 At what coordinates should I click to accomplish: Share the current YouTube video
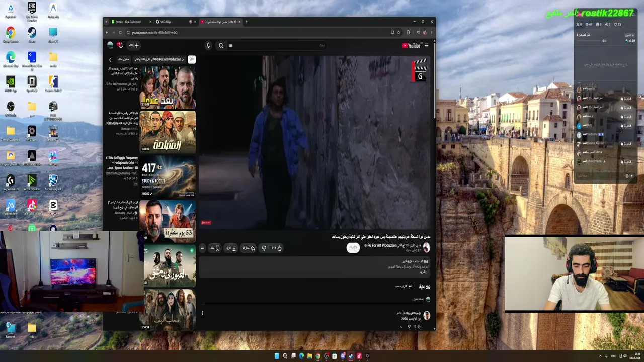point(249,248)
